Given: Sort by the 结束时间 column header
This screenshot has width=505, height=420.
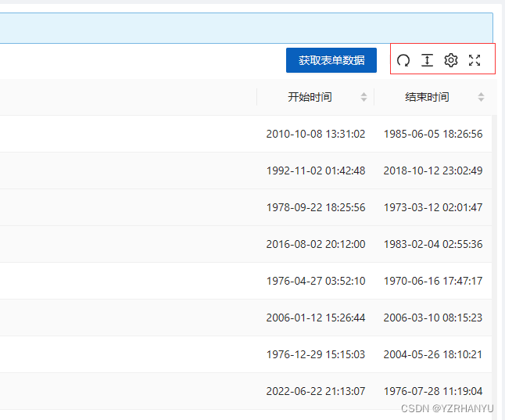Looking at the screenshot, I should (x=427, y=97).
